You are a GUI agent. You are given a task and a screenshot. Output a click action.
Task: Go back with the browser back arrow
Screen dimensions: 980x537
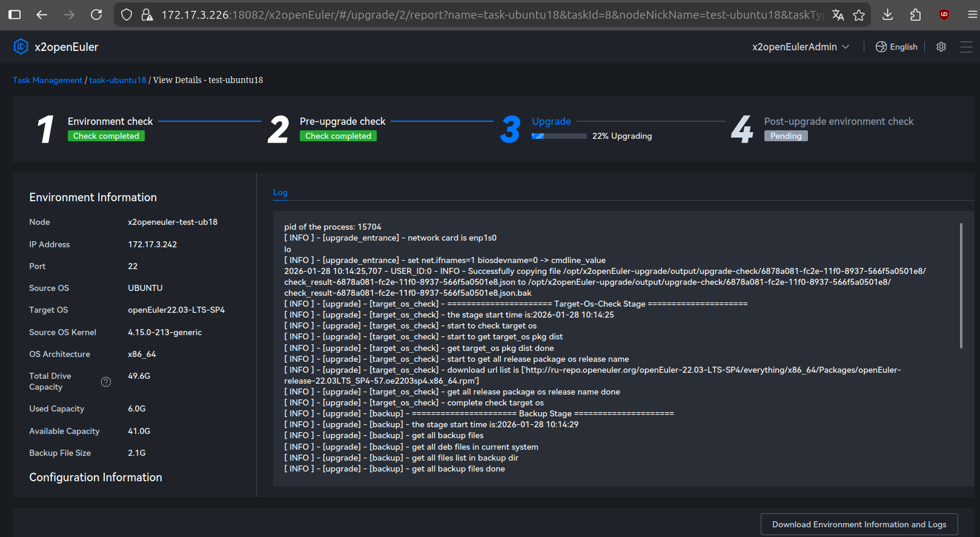coord(42,15)
